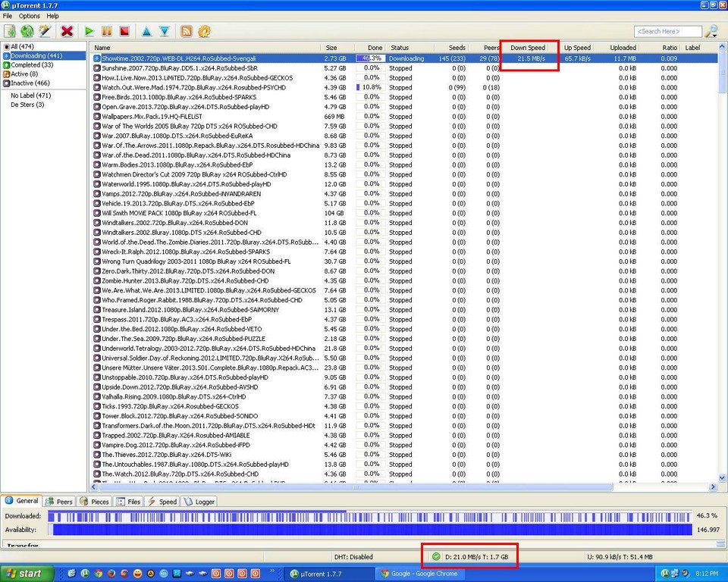Screen dimensions: 728x582
Task: Click Add Torrent from URL icon
Action: pyautogui.click(x=27, y=31)
